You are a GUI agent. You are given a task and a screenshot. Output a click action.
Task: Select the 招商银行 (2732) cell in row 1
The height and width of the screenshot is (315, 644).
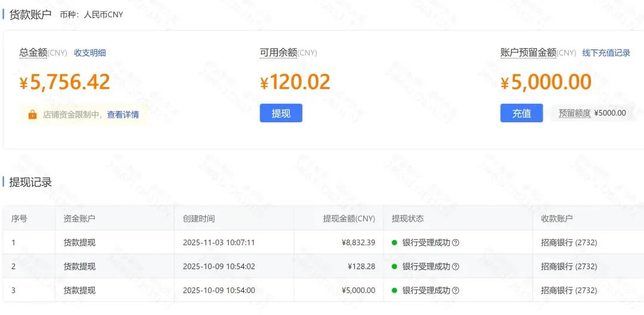tap(568, 243)
